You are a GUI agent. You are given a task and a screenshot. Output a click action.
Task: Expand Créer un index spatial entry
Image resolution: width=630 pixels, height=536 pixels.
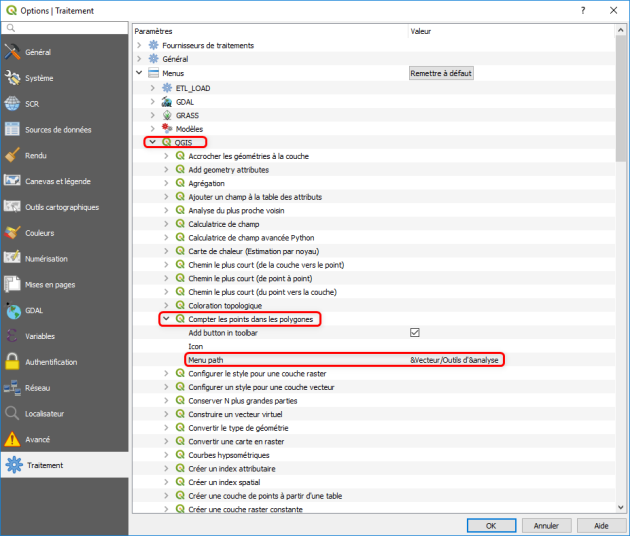(x=166, y=482)
